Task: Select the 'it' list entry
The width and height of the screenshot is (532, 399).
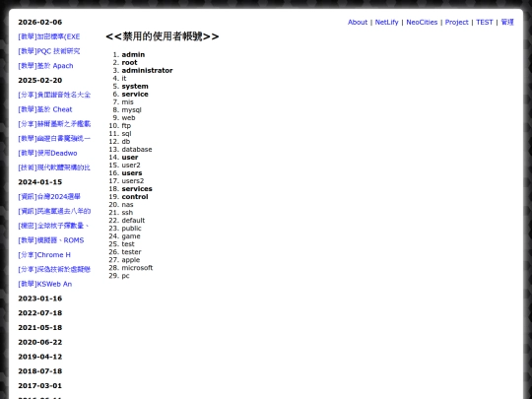Action: 124,79
